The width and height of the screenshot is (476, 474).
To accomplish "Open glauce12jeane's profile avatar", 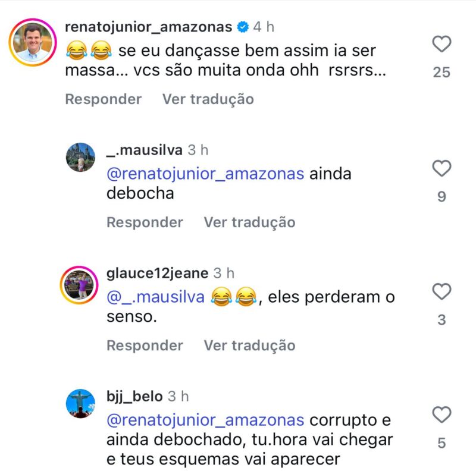I will point(80,285).
